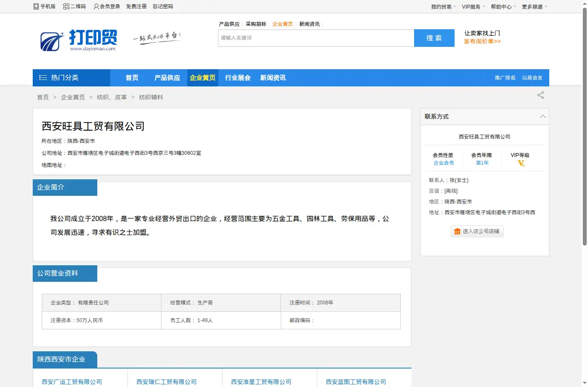
Task: Click the page vertical scrollbar thumb
Action: click(585, 126)
